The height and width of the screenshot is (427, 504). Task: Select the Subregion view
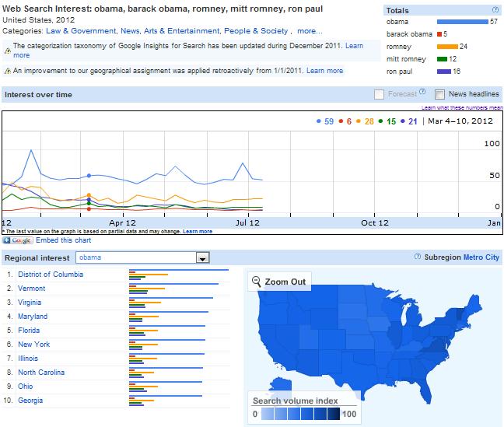(x=443, y=257)
